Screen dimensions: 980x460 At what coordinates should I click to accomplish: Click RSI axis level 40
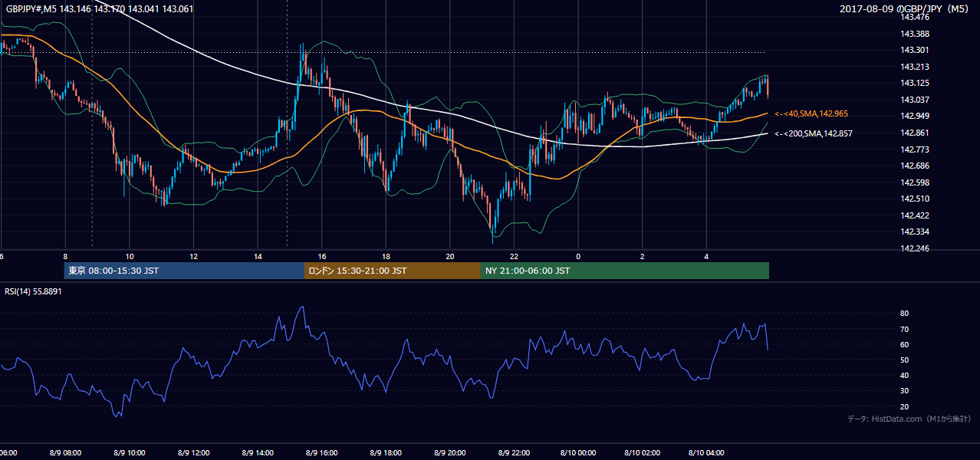(x=905, y=375)
